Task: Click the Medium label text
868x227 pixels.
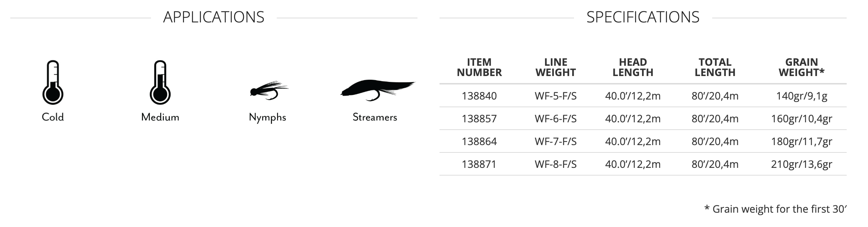Action: click(x=160, y=117)
